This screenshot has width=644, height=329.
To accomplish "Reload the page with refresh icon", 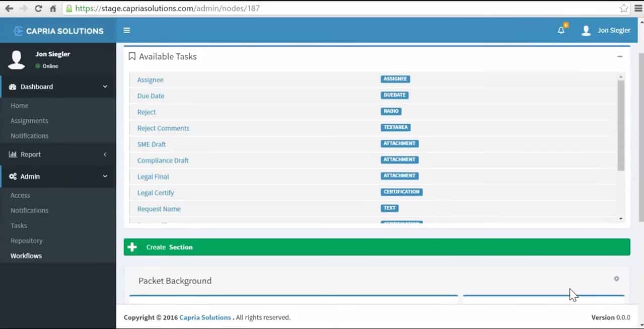I will pyautogui.click(x=38, y=9).
